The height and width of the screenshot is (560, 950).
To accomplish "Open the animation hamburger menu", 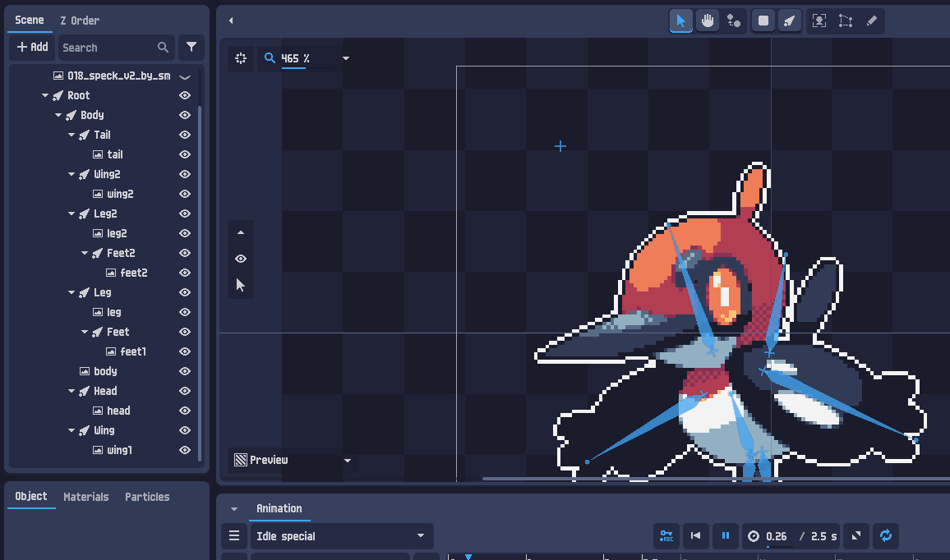I will pos(234,536).
